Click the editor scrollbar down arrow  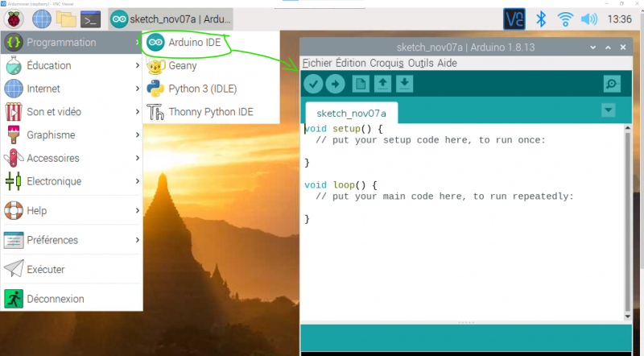point(627,316)
